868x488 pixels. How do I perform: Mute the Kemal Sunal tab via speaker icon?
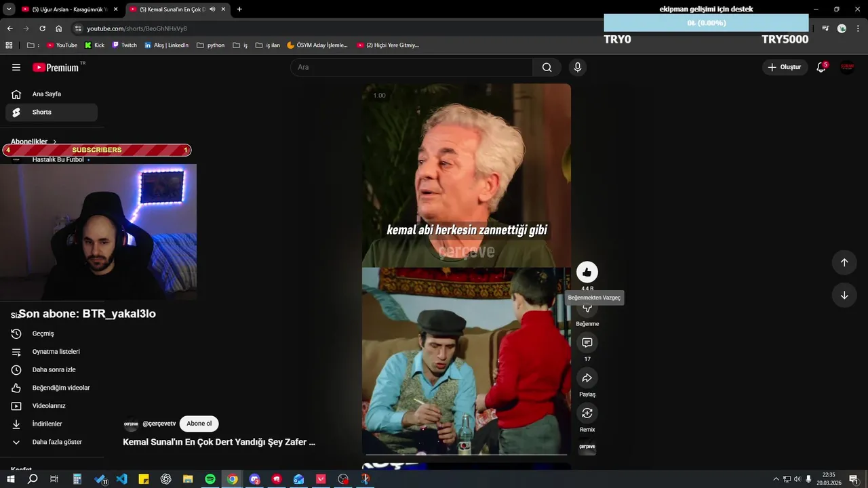pos(212,9)
